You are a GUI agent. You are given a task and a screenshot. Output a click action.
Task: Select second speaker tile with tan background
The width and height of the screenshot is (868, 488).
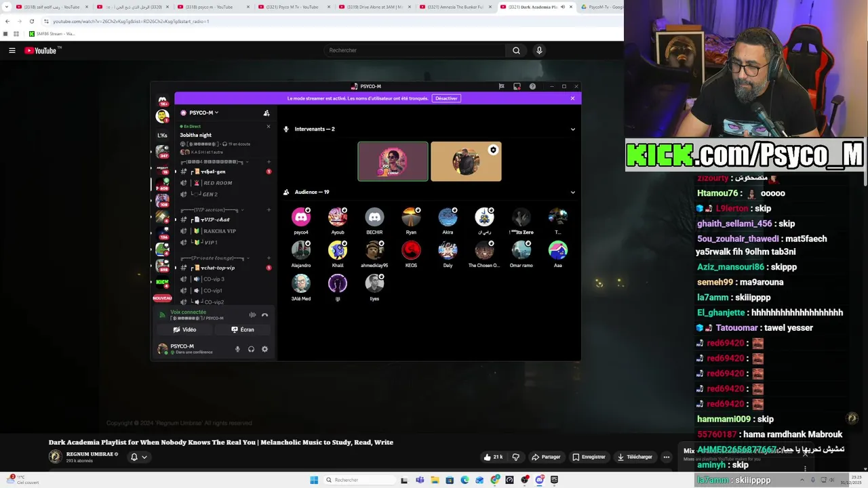466,161
